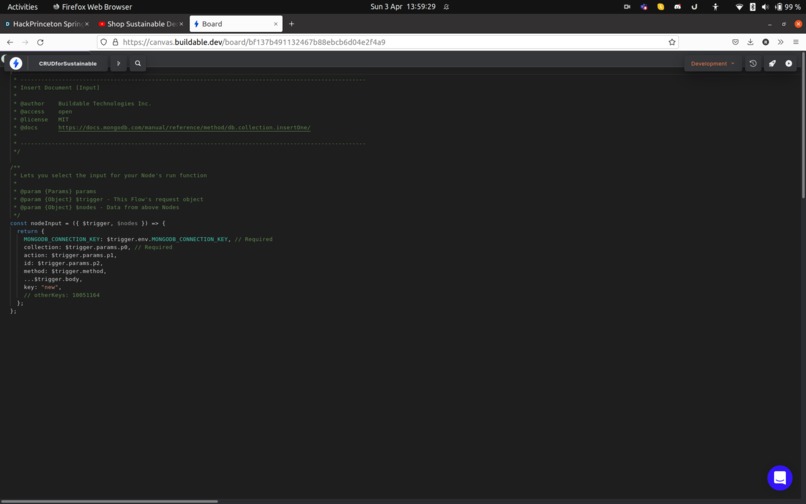Click the tracking protection shield icon
Screen dimensions: 806x504
pos(104,42)
